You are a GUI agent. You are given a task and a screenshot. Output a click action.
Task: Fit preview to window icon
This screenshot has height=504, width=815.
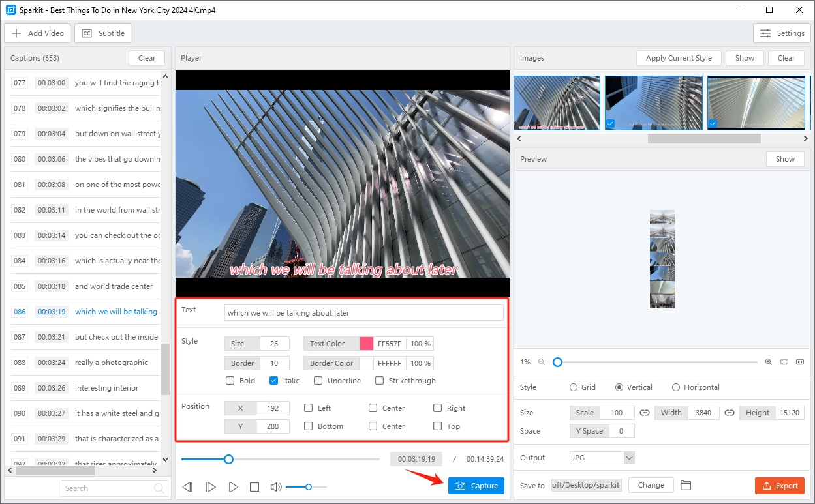(x=784, y=362)
